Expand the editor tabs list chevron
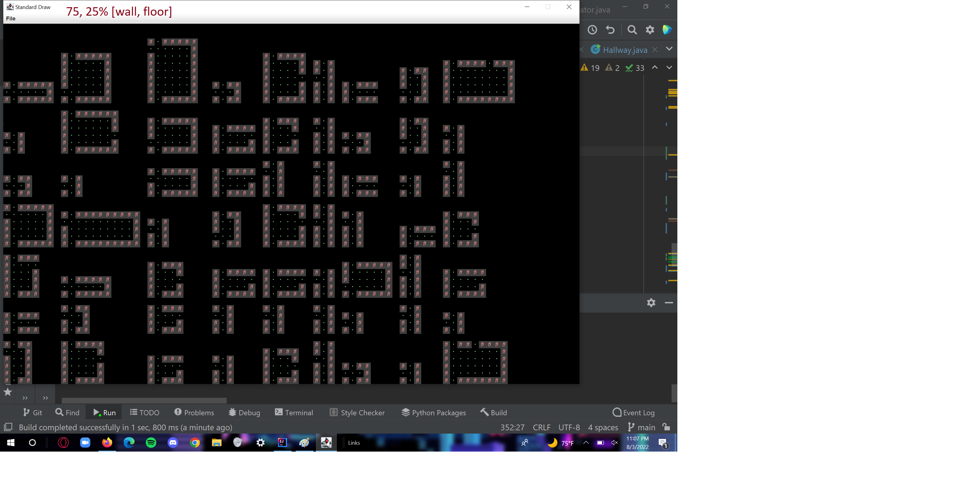This screenshot has height=478, width=980. 669,49
